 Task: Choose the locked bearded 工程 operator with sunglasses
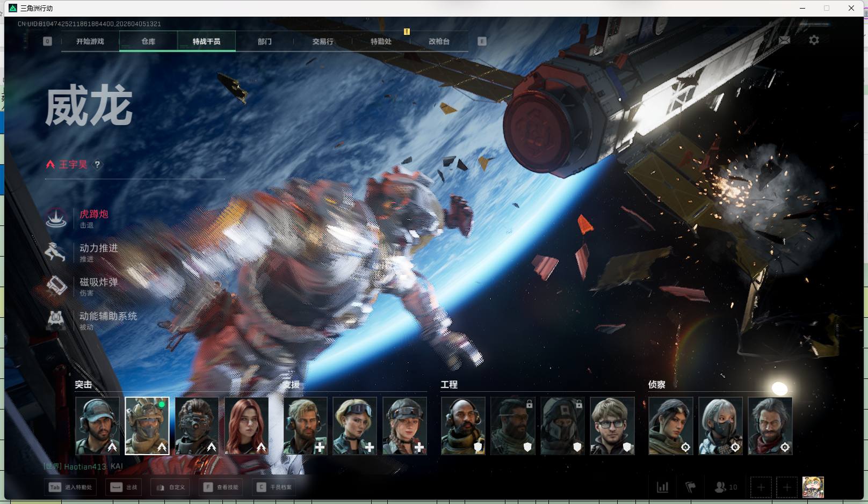(x=513, y=426)
